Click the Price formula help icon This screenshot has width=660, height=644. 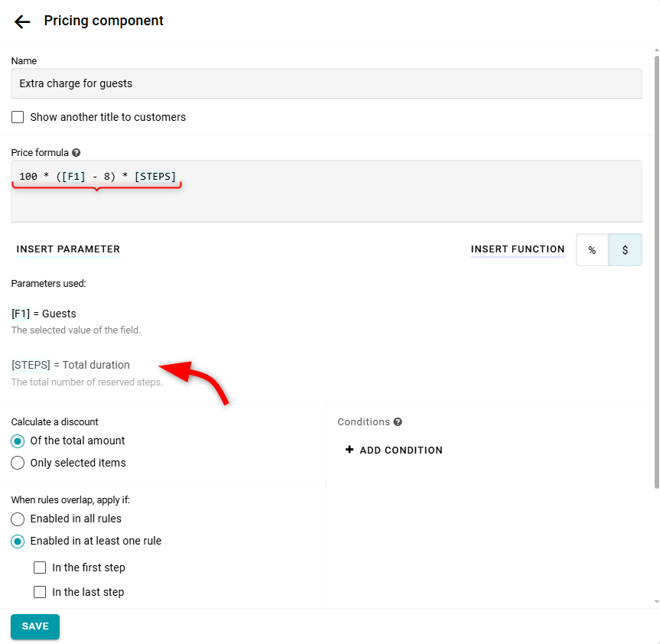(x=76, y=153)
